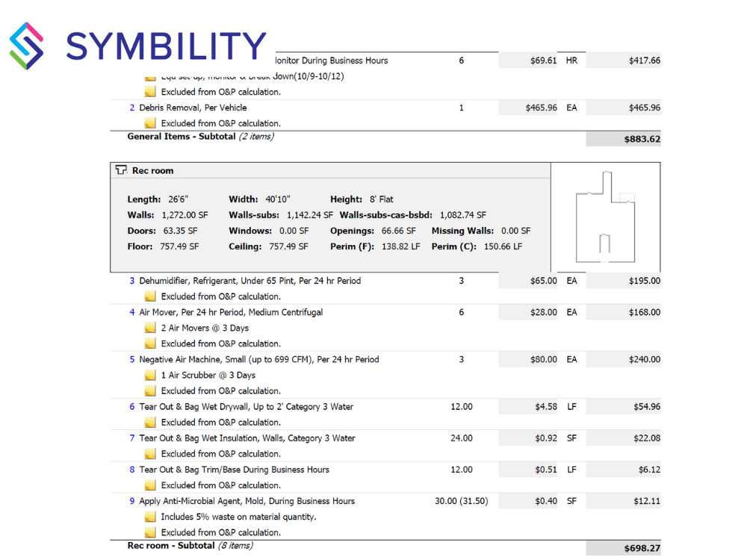Click the note icon under Tear Out Drywall
This screenshot has width=747, height=560.
click(x=150, y=422)
